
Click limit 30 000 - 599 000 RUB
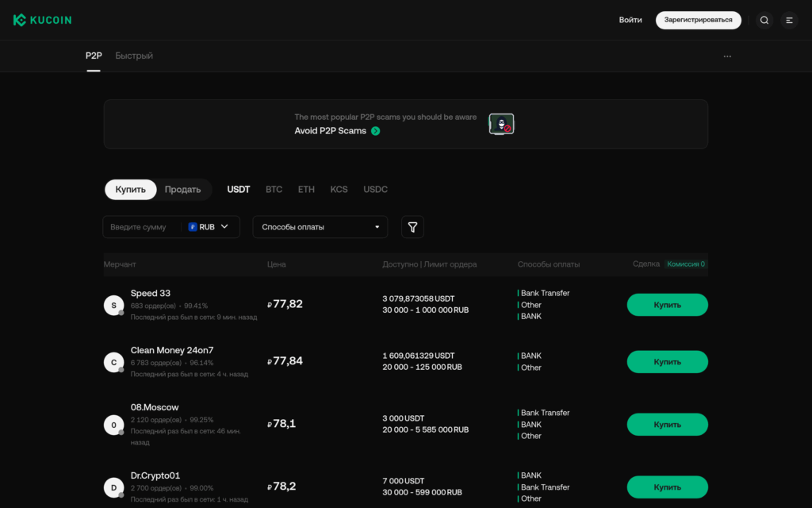coord(422,493)
